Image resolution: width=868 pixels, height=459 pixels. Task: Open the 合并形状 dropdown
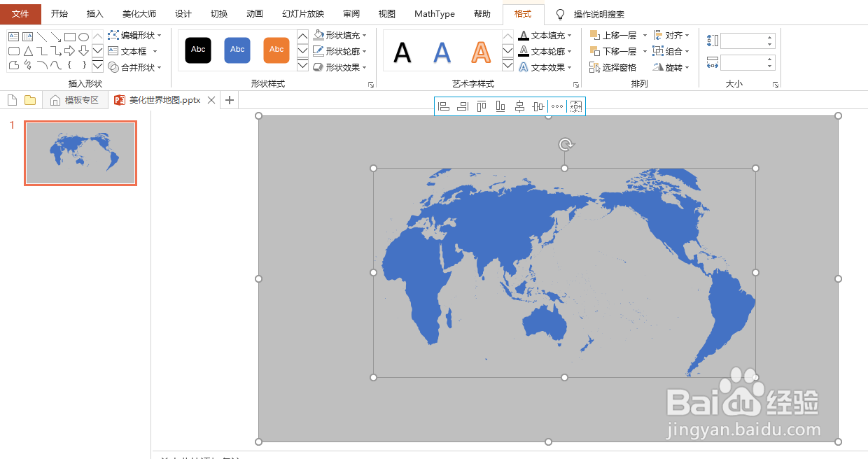[x=134, y=68]
